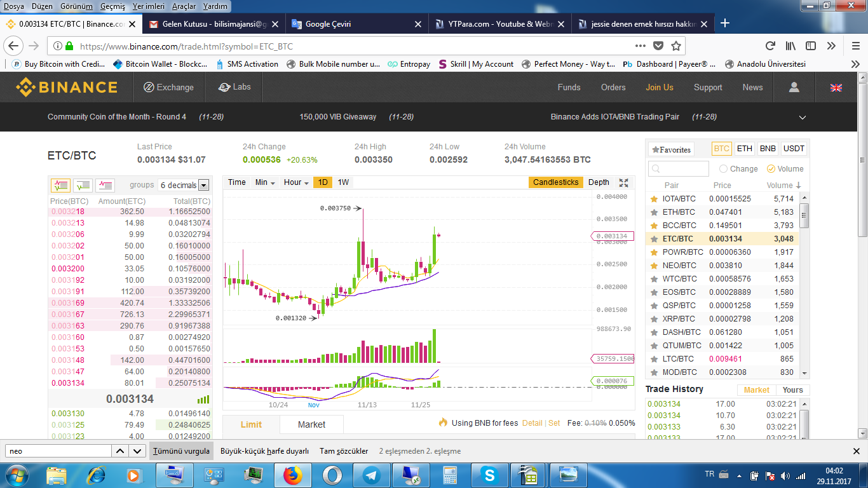This screenshot has height=488, width=868.
Task: Open the user account profile icon
Action: pyautogui.click(x=794, y=88)
